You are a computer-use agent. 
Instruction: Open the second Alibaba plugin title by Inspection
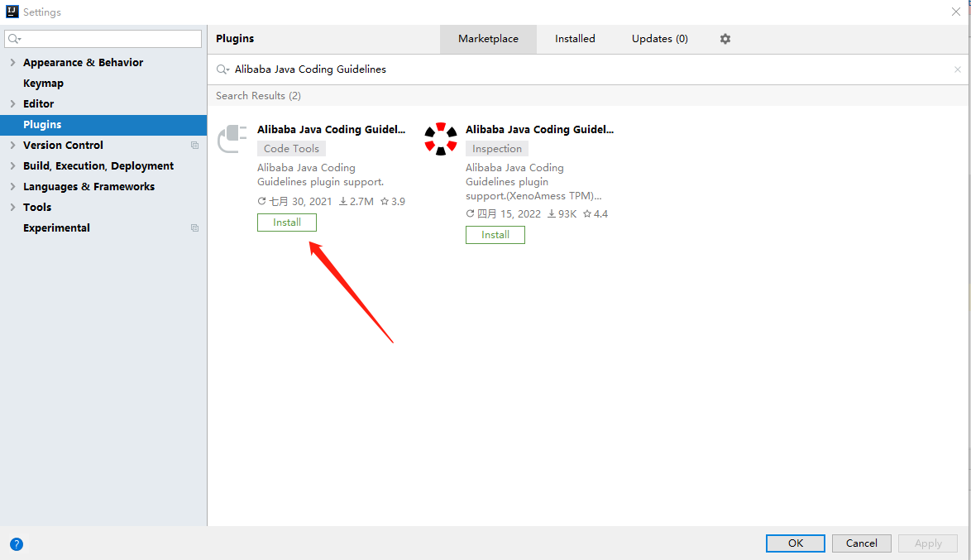539,130
